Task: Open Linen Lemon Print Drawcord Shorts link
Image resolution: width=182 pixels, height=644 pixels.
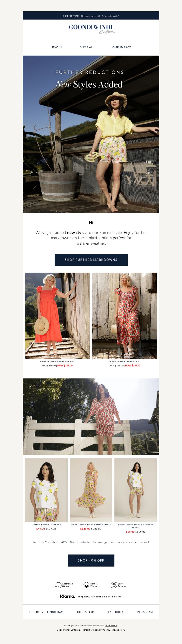Action: (x=135, y=526)
